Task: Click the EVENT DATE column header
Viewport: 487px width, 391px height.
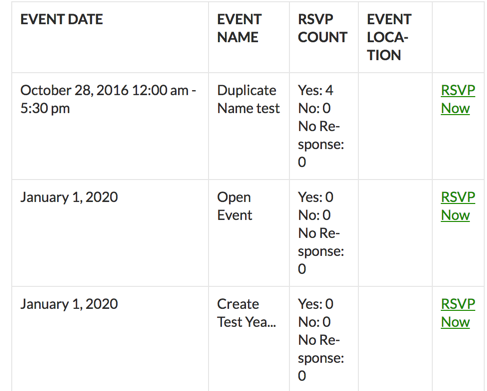Action: click(61, 19)
